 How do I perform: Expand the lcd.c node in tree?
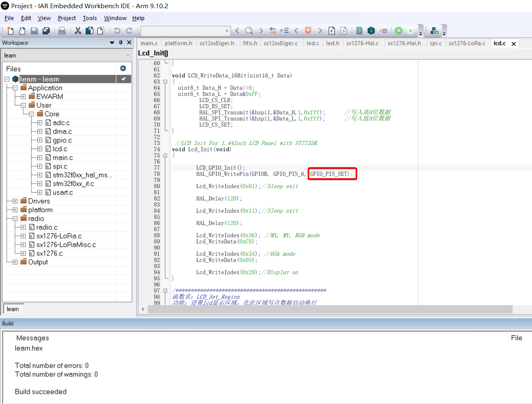40,149
